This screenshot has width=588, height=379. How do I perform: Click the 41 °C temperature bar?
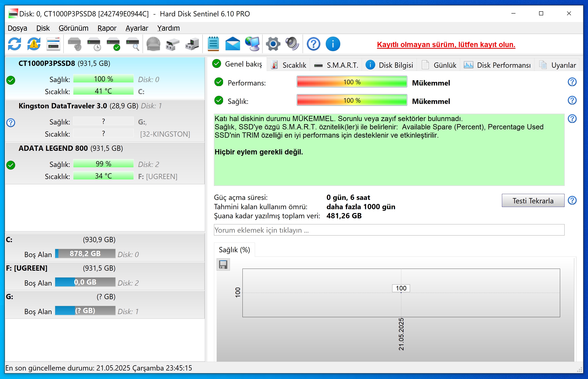103,91
